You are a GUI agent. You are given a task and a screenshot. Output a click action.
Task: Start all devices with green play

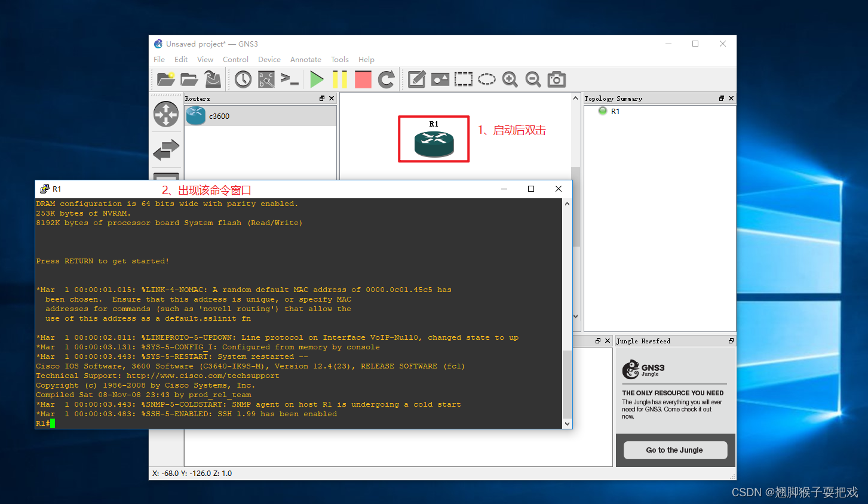pos(317,79)
